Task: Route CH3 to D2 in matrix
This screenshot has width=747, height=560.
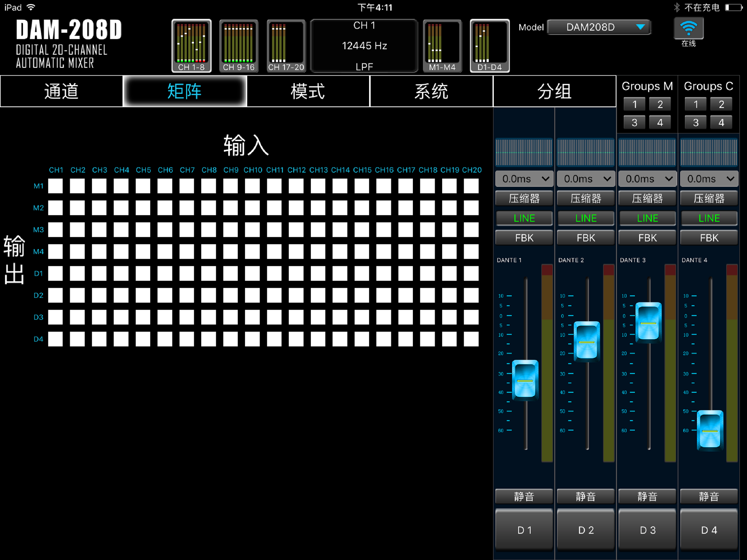Action: point(99,295)
